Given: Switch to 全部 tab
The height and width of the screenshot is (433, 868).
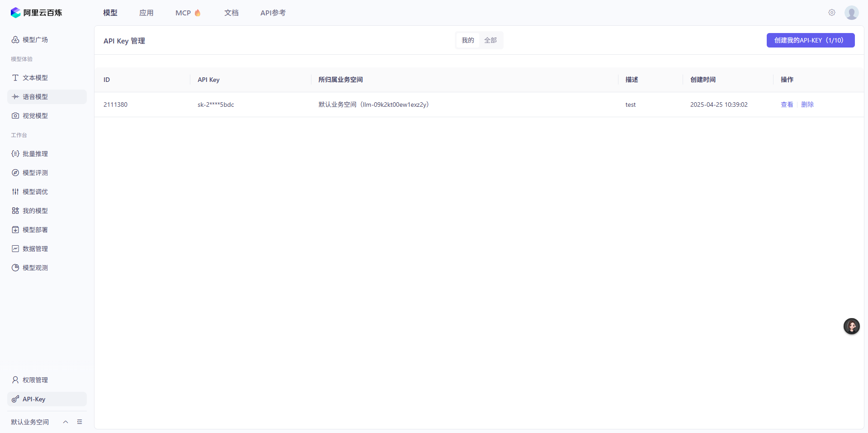Looking at the screenshot, I should pyautogui.click(x=491, y=40).
